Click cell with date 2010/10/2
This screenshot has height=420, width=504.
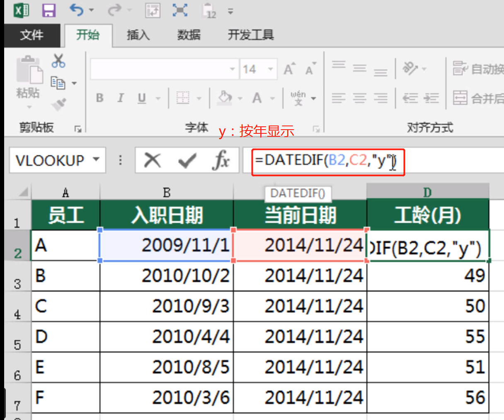click(x=167, y=276)
